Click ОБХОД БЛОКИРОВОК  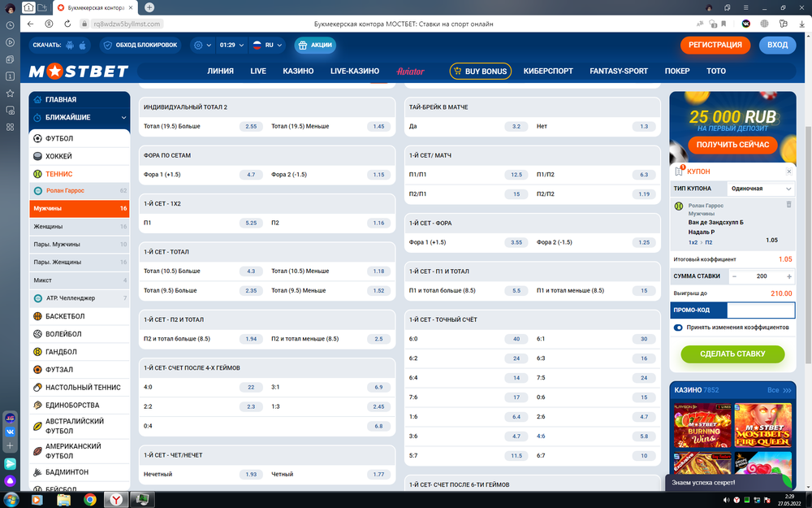tap(140, 45)
